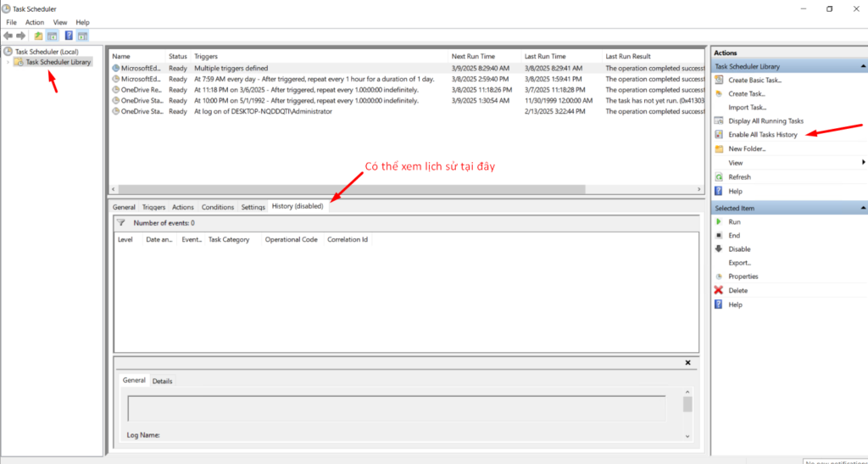Image resolution: width=868 pixels, height=464 pixels.
Task: Click the Properties clock icon in Selected Item
Action: click(x=719, y=277)
